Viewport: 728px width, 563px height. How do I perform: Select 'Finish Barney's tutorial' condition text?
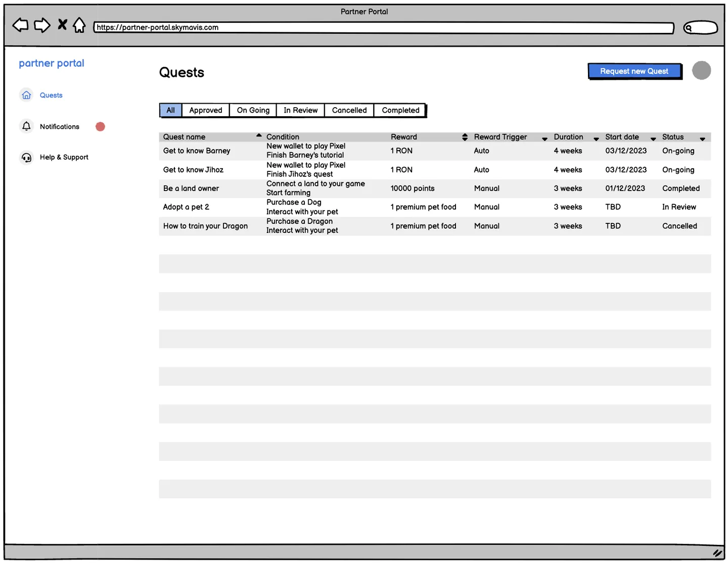(x=305, y=155)
